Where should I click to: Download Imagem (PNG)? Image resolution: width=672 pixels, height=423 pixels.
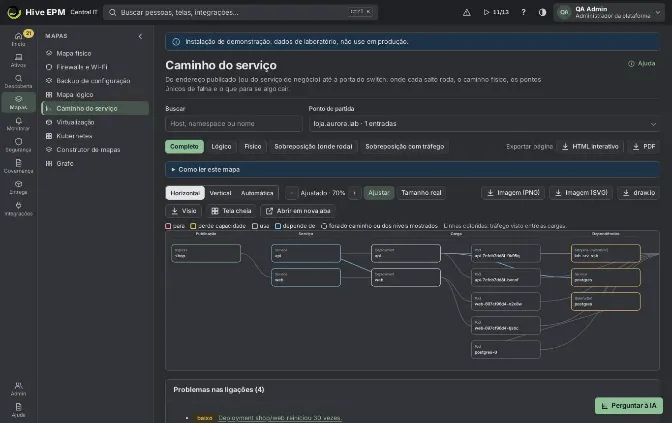pyautogui.click(x=513, y=193)
